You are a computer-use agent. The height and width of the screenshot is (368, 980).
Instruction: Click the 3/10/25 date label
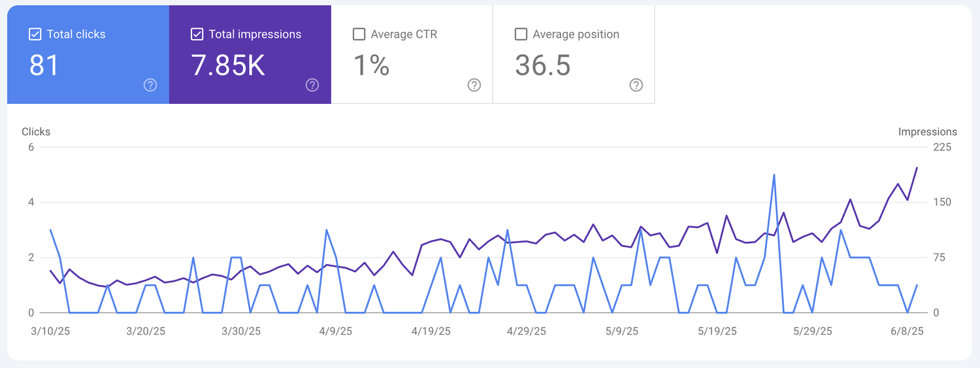coord(50,331)
